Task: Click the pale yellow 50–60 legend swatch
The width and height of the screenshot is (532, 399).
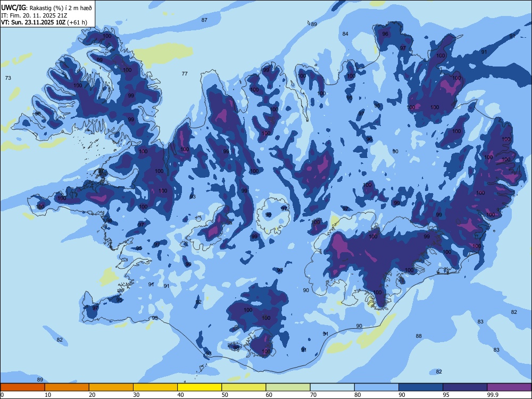Action: tap(244, 387)
